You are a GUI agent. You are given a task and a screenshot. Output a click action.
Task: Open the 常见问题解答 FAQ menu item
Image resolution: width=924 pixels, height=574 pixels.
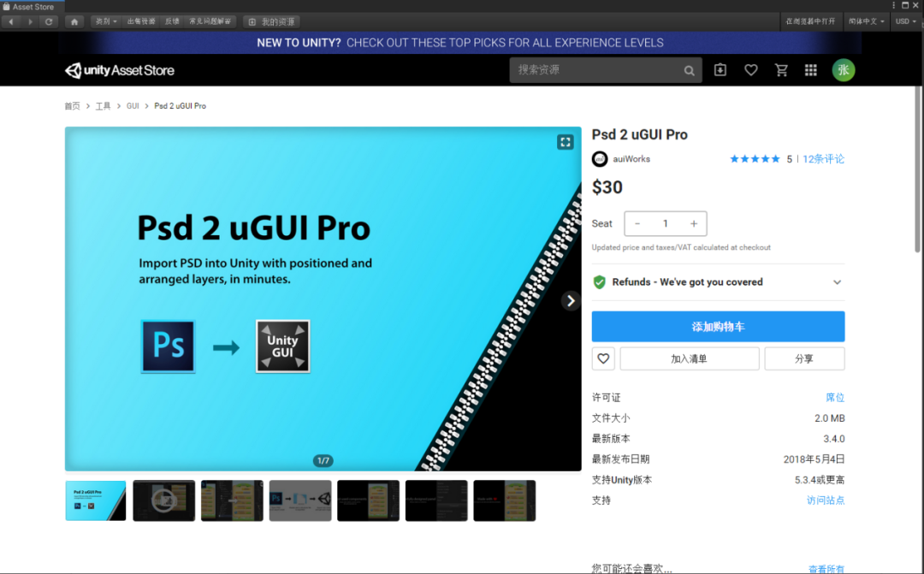tap(210, 21)
